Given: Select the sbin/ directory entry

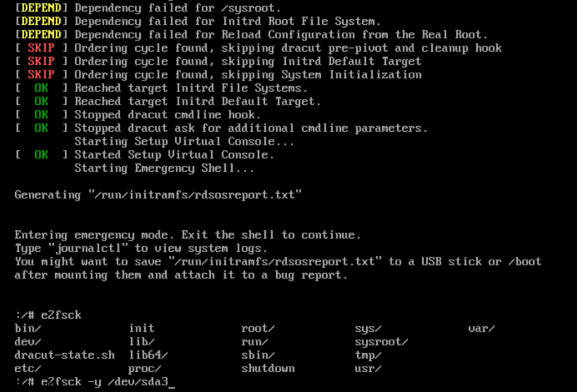Looking at the screenshot, I should [258, 355].
